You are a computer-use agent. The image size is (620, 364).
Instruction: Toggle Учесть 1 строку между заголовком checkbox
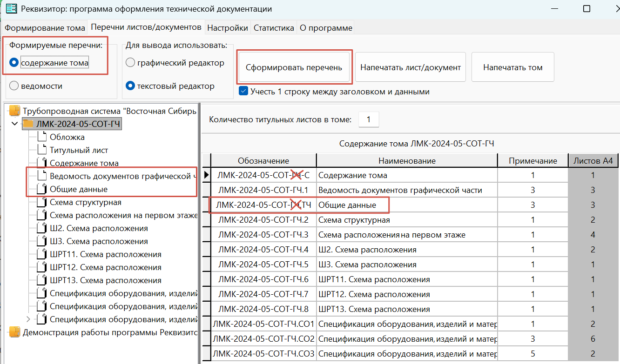243,91
